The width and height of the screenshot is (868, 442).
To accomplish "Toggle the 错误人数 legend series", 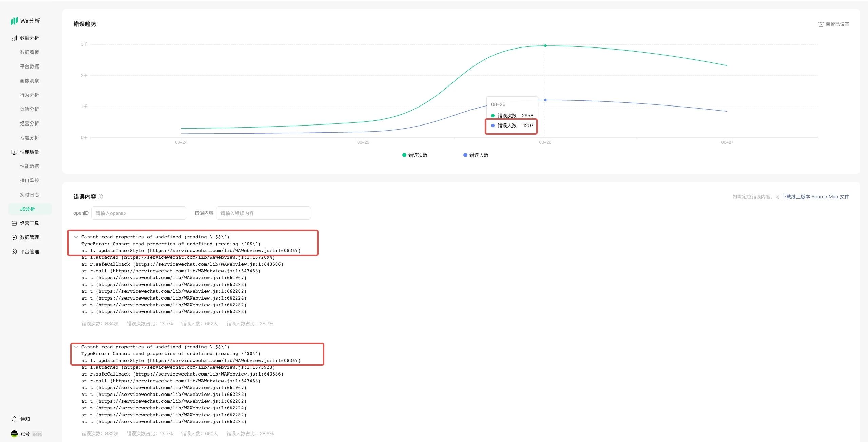I will pyautogui.click(x=476, y=155).
